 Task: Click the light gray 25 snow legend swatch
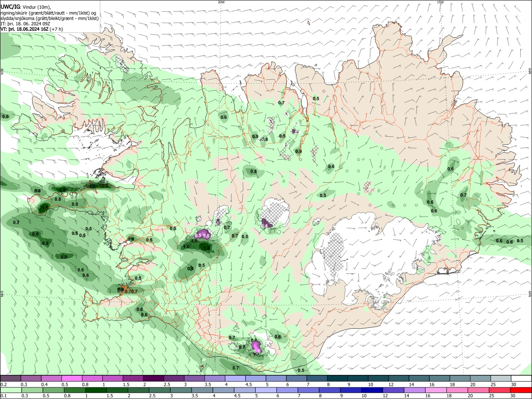(x=501, y=378)
